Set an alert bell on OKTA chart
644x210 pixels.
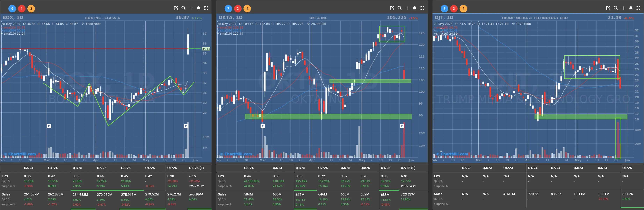coord(414,8)
